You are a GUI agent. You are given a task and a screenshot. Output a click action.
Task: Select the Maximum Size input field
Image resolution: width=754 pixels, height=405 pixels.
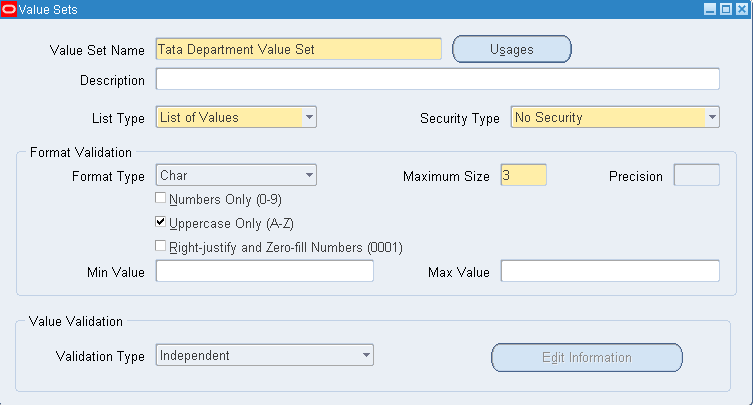click(523, 176)
